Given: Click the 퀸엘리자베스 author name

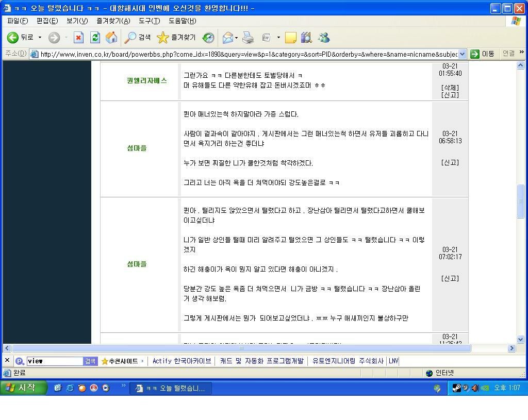Looking at the screenshot, I should (x=147, y=80).
